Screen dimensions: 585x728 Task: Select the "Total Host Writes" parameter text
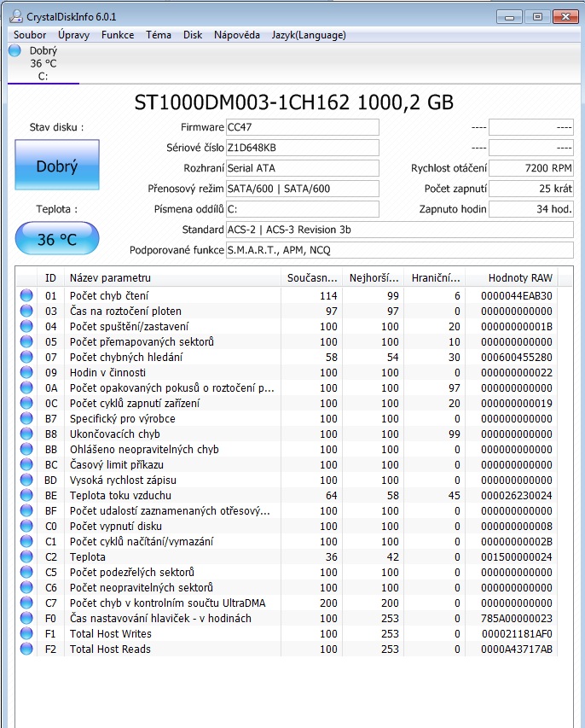(x=110, y=634)
